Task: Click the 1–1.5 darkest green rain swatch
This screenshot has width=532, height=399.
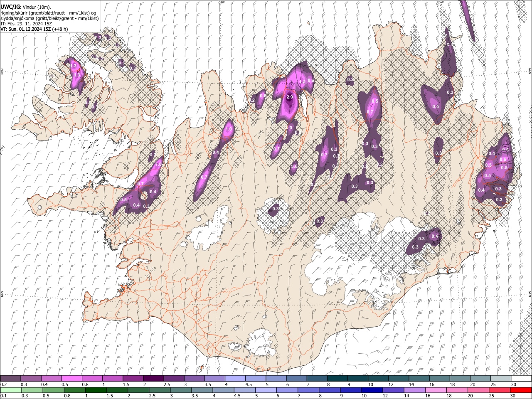Action: (96, 390)
